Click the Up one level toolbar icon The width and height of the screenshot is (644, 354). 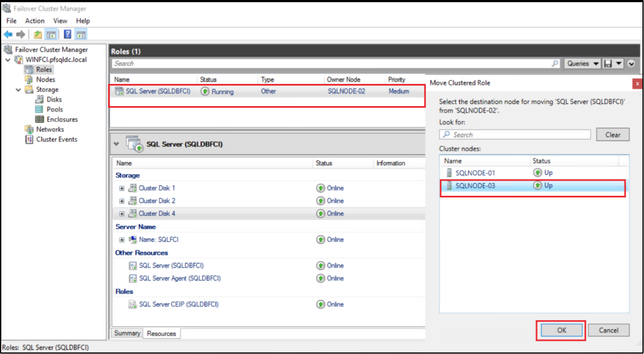(38, 35)
